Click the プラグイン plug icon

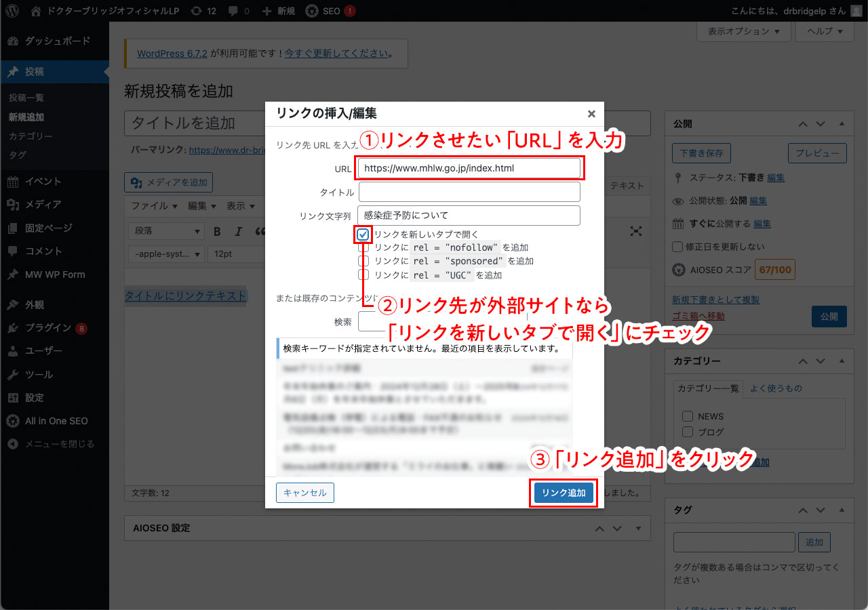(x=13, y=328)
